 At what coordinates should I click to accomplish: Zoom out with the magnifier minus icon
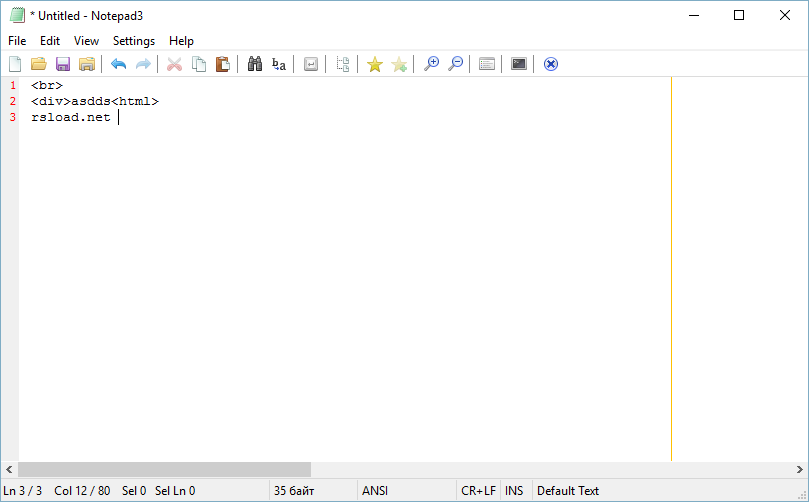[455, 64]
